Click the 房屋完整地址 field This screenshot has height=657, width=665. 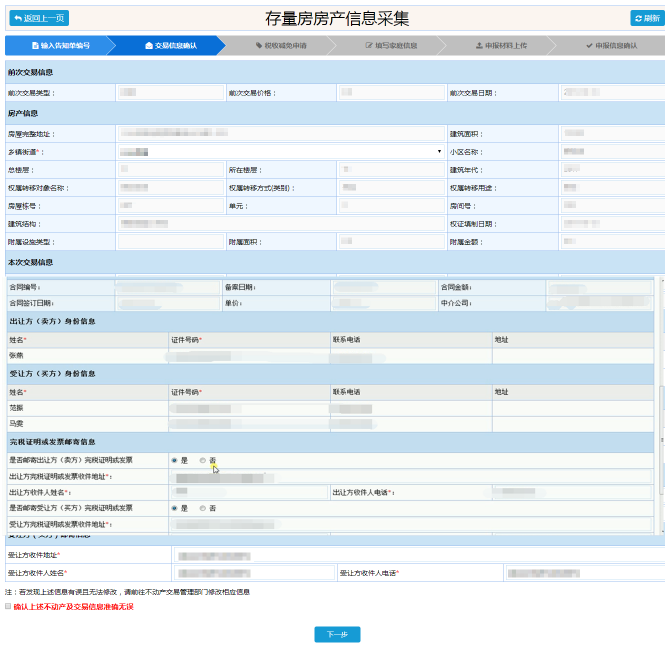(280, 133)
